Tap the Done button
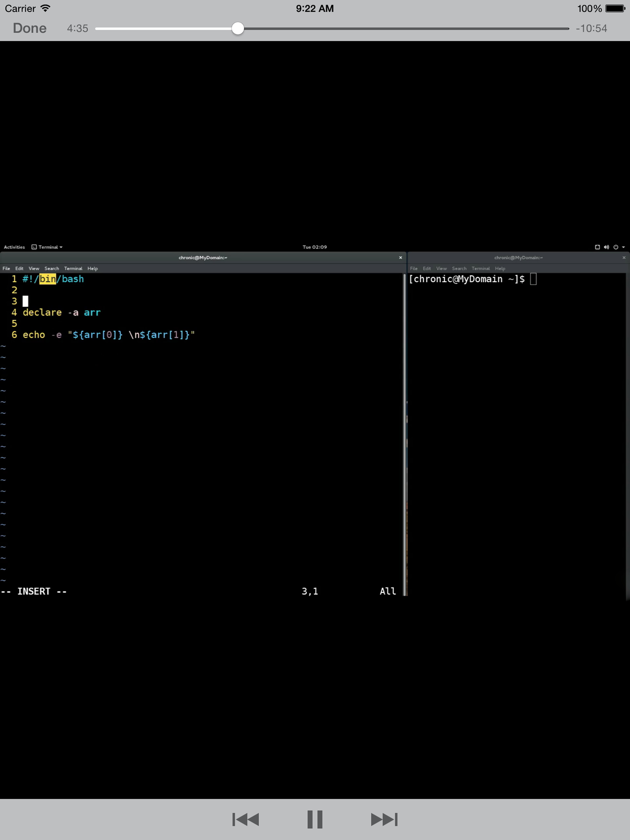Image resolution: width=630 pixels, height=840 pixels. 30,28
